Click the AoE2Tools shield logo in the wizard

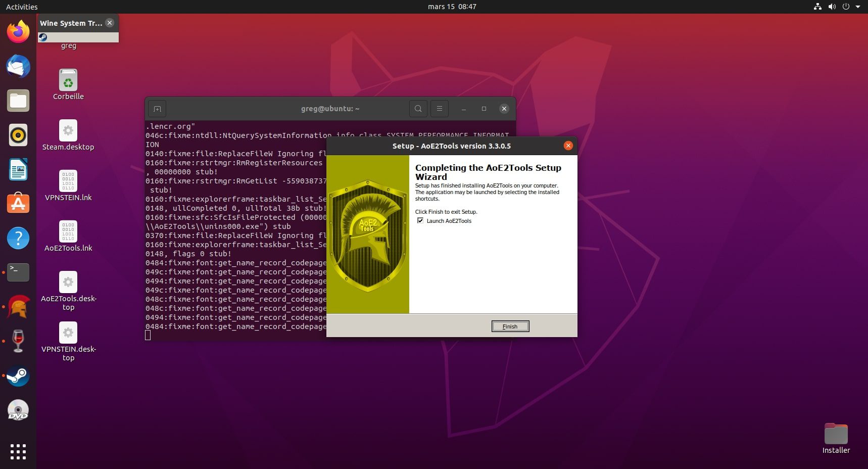pyautogui.click(x=367, y=235)
